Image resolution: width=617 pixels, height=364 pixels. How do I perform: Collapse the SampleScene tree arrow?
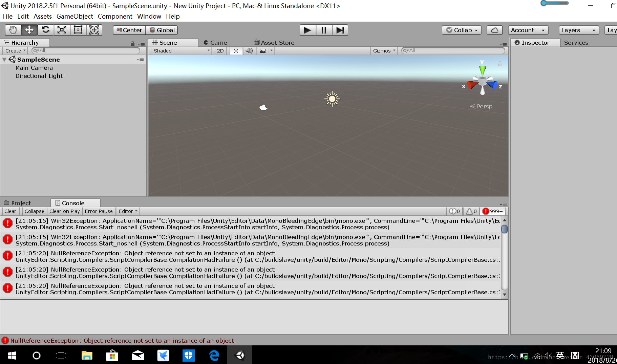tap(4, 60)
